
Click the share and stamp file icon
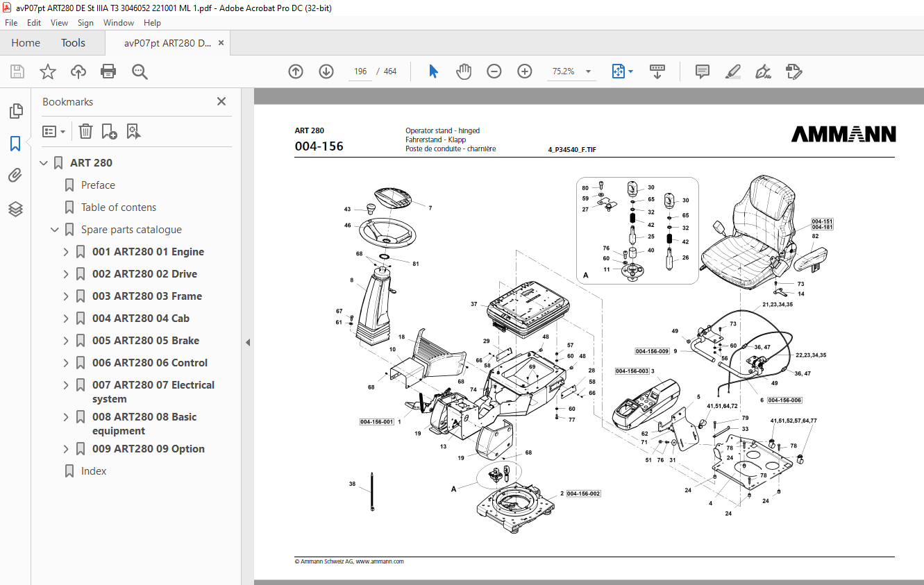pyautogui.click(x=793, y=71)
